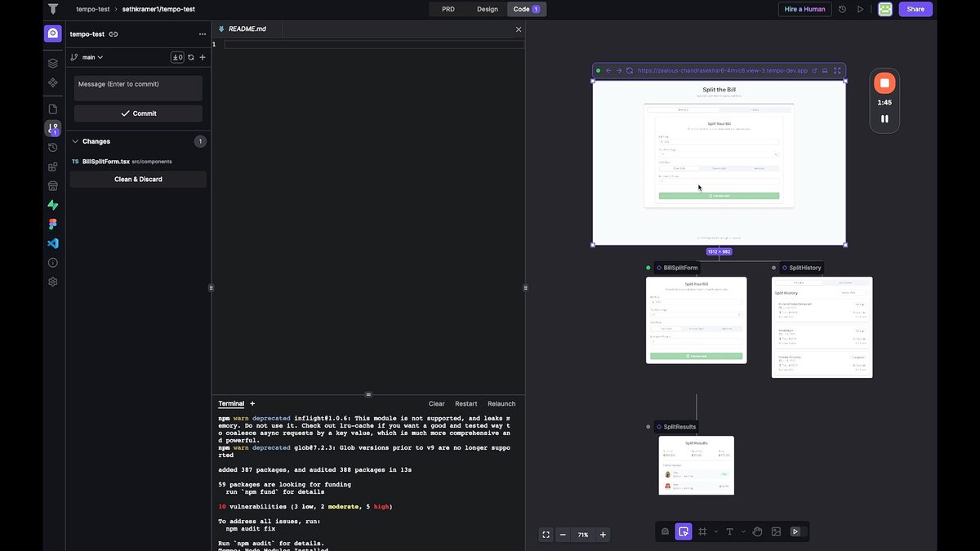Click the link icon beside tempo-test
980x551 pixels.
(x=114, y=33)
